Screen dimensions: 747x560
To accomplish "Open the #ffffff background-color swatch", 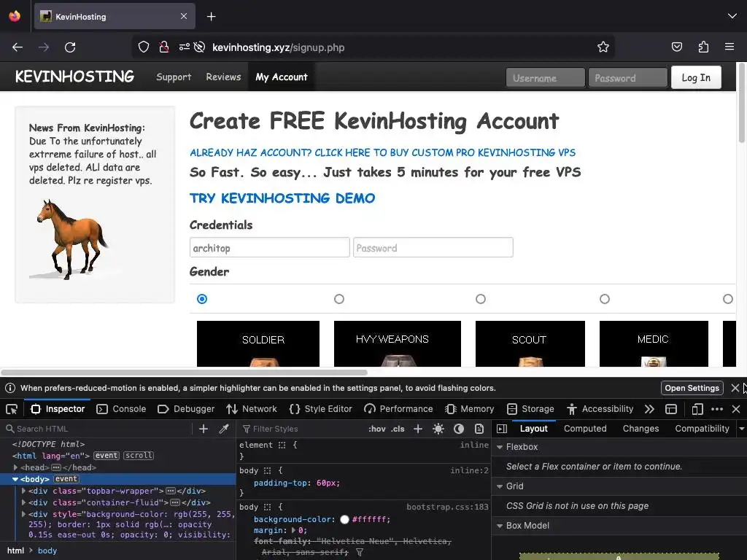I will [344, 519].
